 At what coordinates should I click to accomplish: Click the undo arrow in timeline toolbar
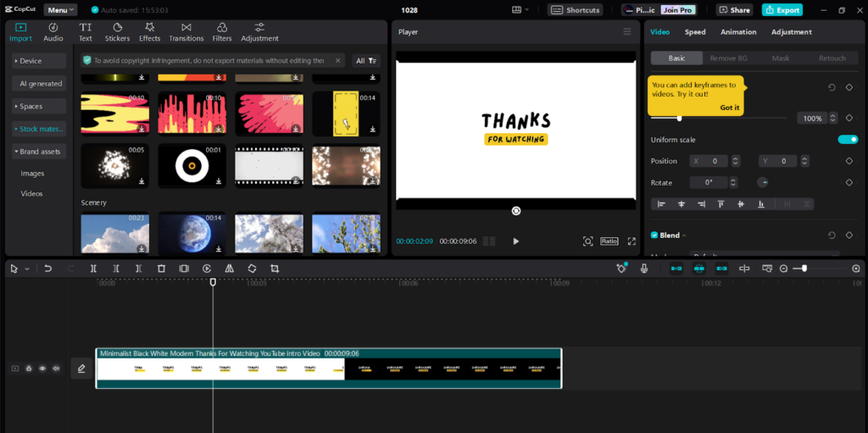(x=48, y=269)
